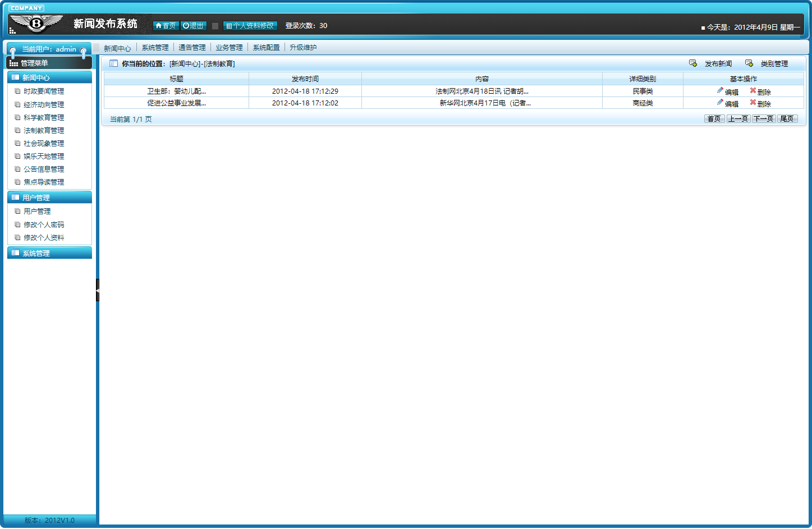Click the pencil edit icon for 卫生部 news row
The image size is (812, 529).
click(x=720, y=90)
